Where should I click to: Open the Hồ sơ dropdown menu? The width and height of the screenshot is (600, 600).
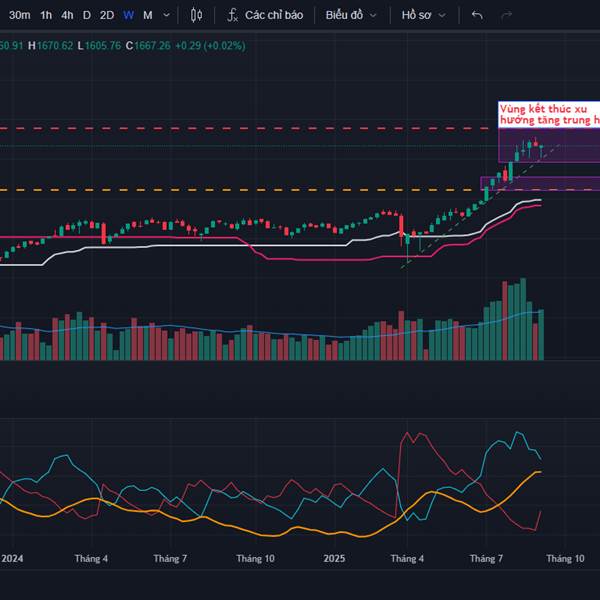click(x=424, y=15)
